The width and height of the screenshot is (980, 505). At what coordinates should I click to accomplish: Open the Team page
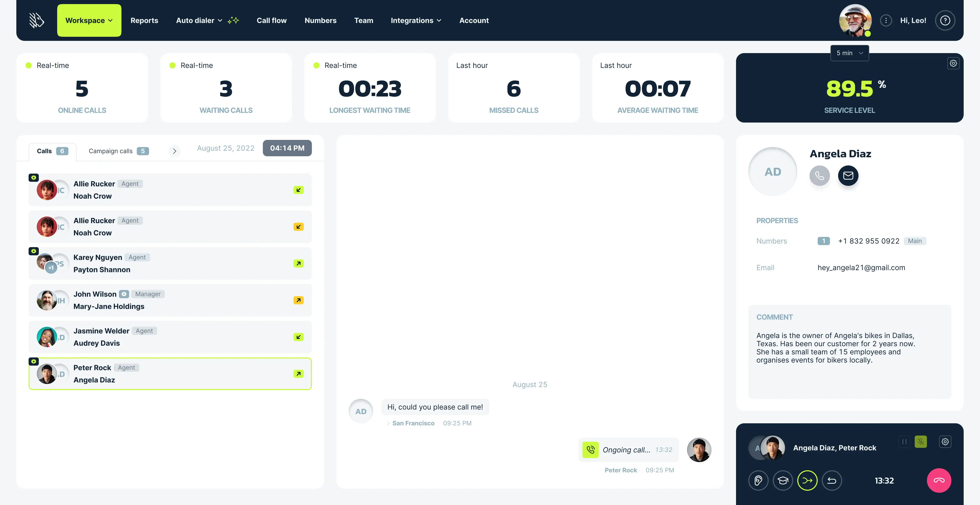[364, 20]
